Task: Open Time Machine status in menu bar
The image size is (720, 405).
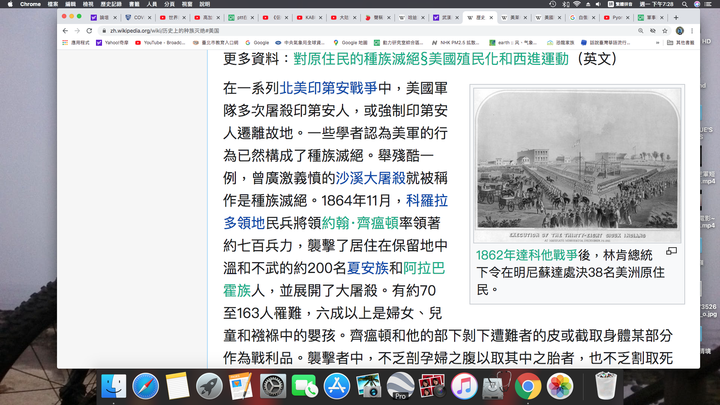Action: tap(552, 4)
